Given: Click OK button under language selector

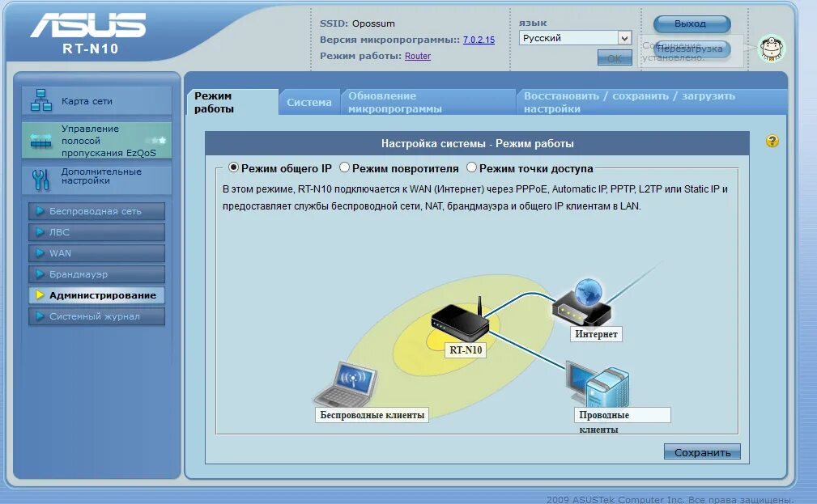Looking at the screenshot, I should click(615, 57).
